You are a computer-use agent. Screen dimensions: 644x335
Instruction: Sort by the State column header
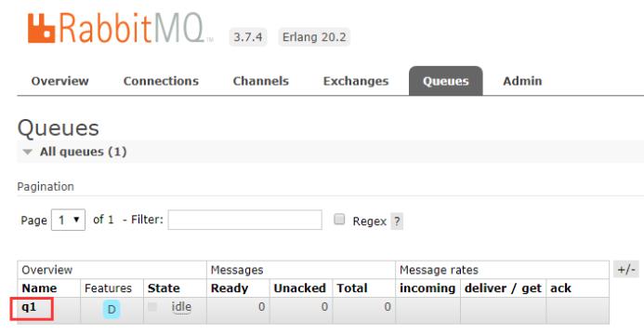164,288
